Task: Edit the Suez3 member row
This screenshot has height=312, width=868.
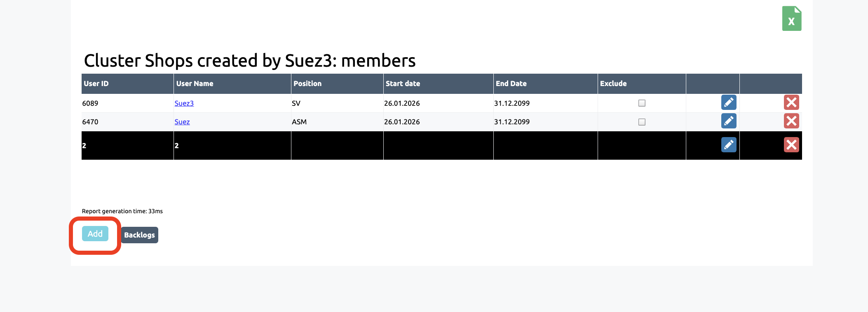Action: point(728,102)
